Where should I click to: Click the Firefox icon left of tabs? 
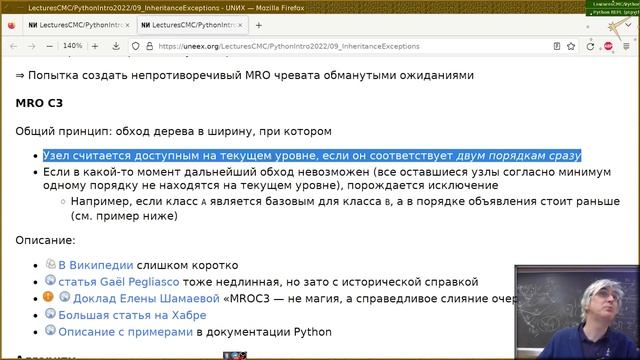click(x=11, y=25)
